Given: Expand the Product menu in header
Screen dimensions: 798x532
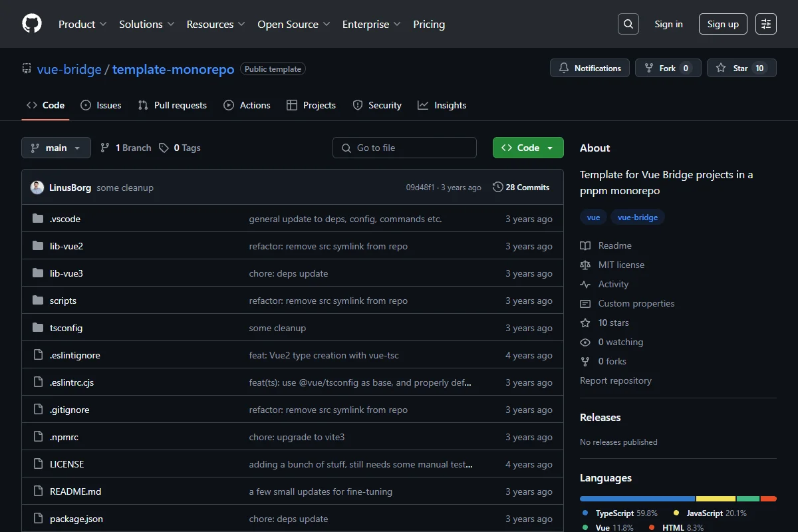Looking at the screenshot, I should 82,24.
